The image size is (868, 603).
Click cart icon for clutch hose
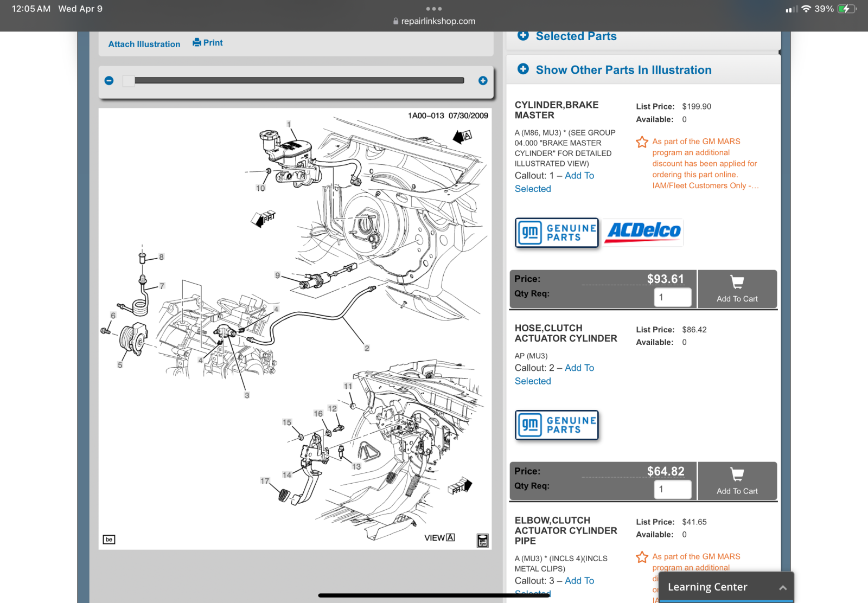click(x=737, y=474)
